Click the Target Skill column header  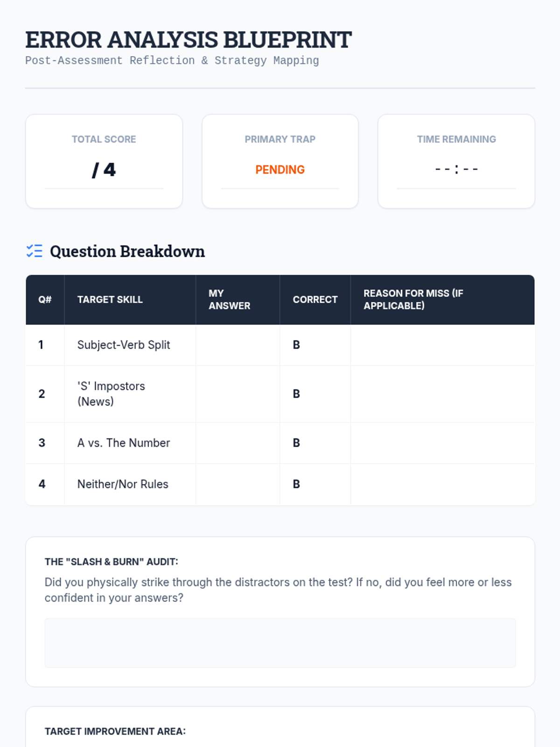(110, 300)
